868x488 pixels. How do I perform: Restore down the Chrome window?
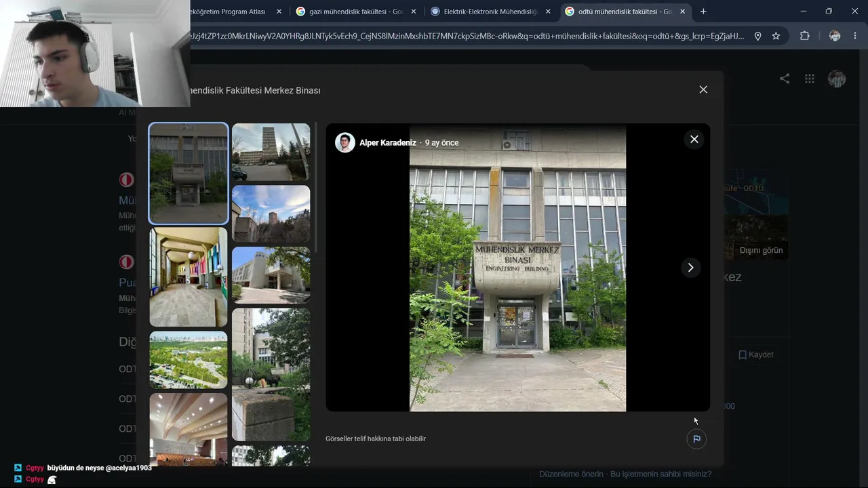[x=829, y=12]
